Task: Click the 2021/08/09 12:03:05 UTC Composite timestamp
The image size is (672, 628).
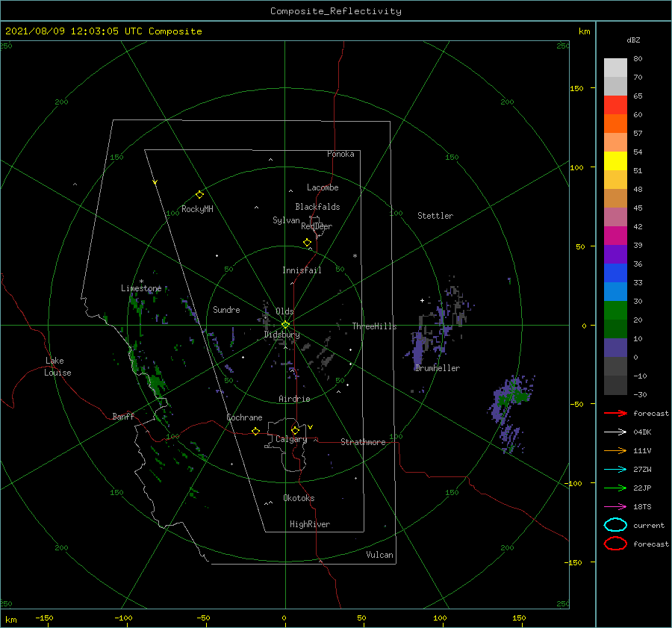Action: click(x=103, y=31)
